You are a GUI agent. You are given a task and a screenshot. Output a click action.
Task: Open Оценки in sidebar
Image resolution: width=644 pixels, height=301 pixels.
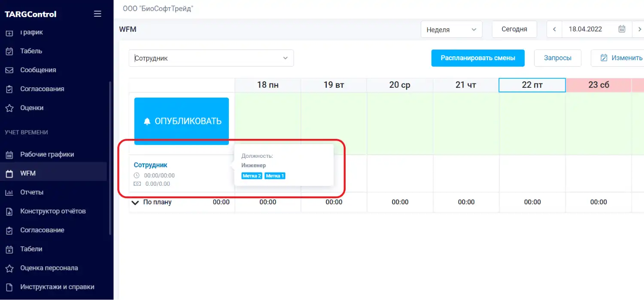coord(32,108)
